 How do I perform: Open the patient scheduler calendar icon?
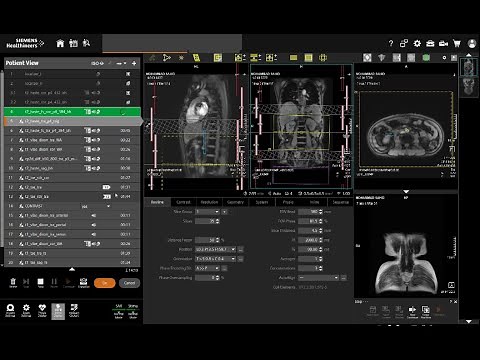click(x=73, y=43)
